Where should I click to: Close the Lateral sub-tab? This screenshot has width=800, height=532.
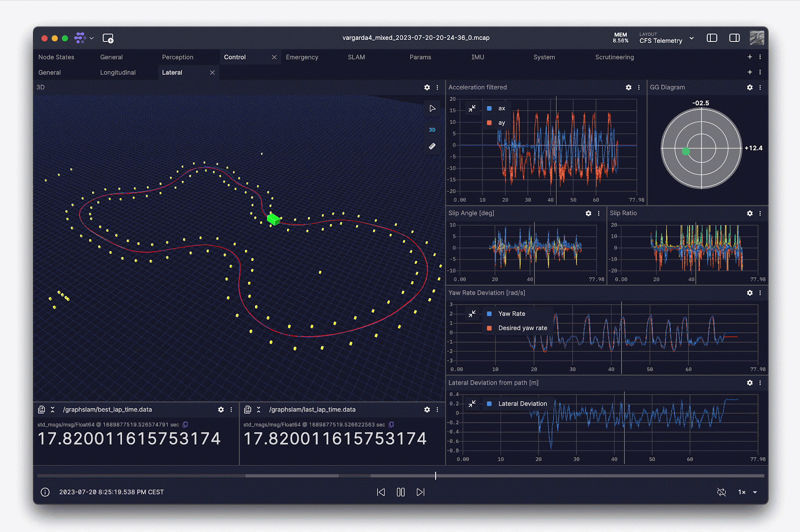(x=212, y=72)
